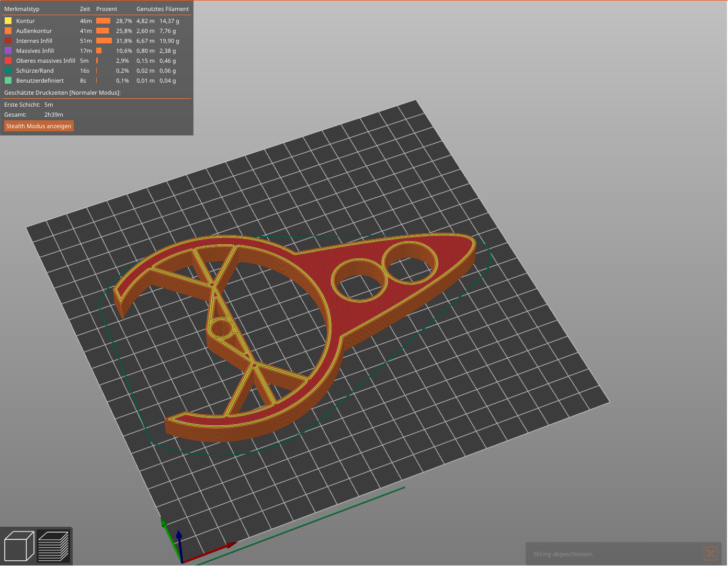Click 'Geschätzte Druckzeiten [Normaler Modus]:' heading

(x=62, y=93)
